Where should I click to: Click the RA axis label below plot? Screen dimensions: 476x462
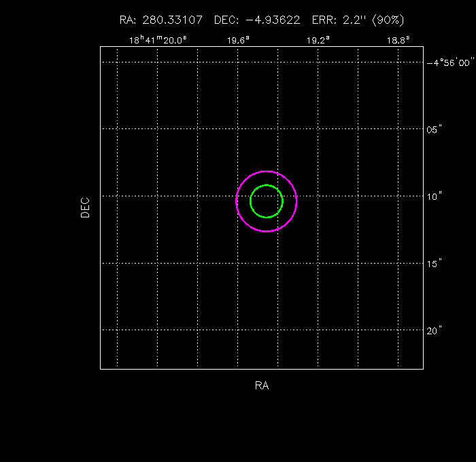pos(262,386)
